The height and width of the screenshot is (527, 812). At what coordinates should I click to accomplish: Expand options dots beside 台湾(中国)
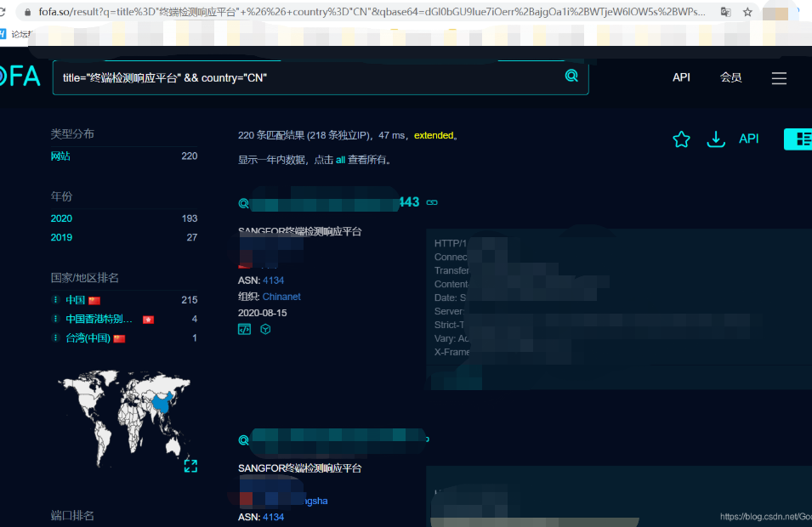(x=55, y=337)
